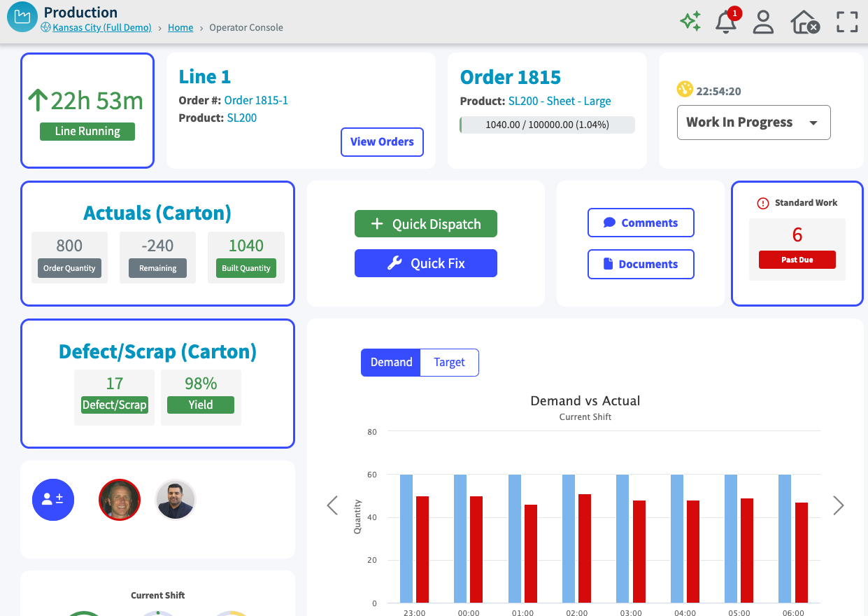Click the user profile icon
This screenshot has width=868, height=616.
pyautogui.click(x=763, y=22)
